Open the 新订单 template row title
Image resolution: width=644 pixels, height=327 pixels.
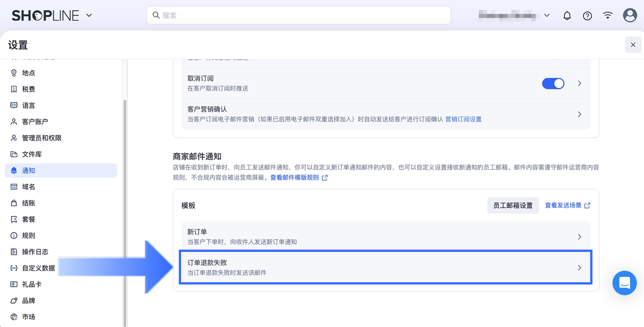coord(197,232)
